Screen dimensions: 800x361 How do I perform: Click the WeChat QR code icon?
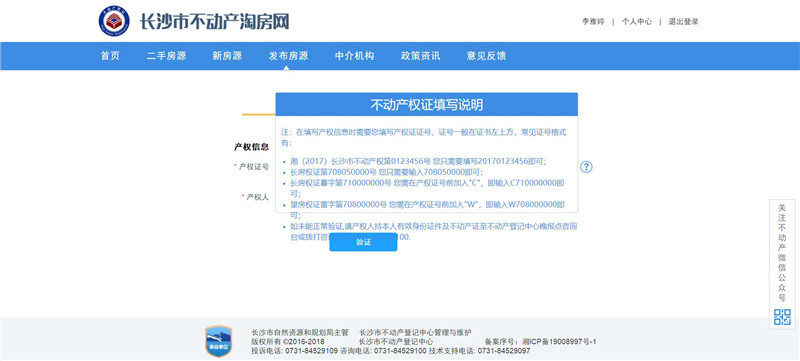pyautogui.click(x=782, y=317)
